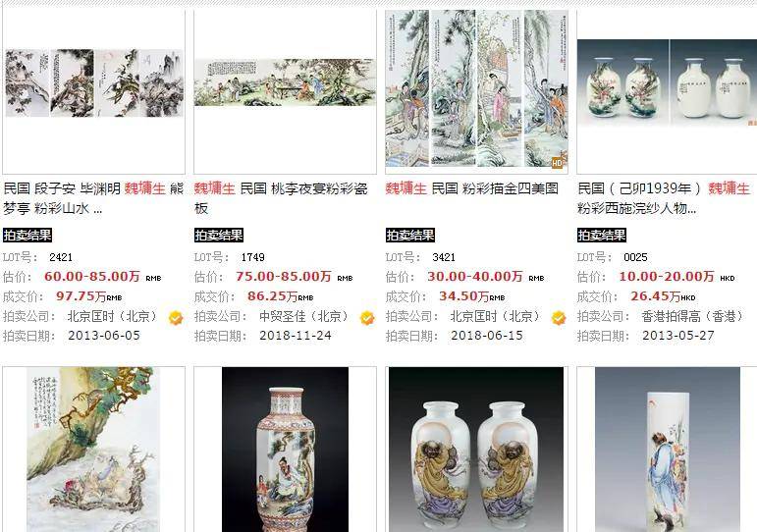Open title link 魏墉生 民国 粉彩描金四美图
The image size is (757, 532).
tap(472, 188)
